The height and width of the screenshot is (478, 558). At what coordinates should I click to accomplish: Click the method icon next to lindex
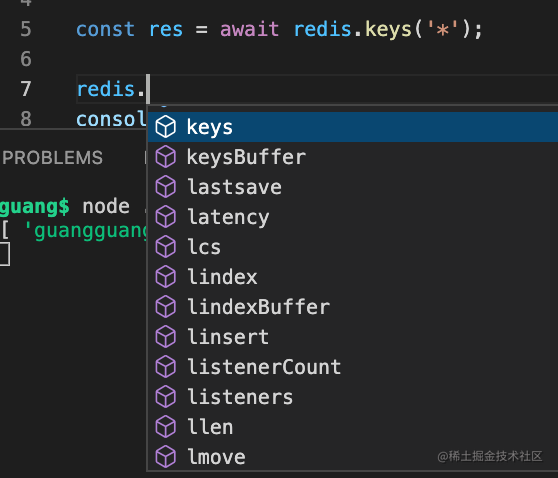165,277
